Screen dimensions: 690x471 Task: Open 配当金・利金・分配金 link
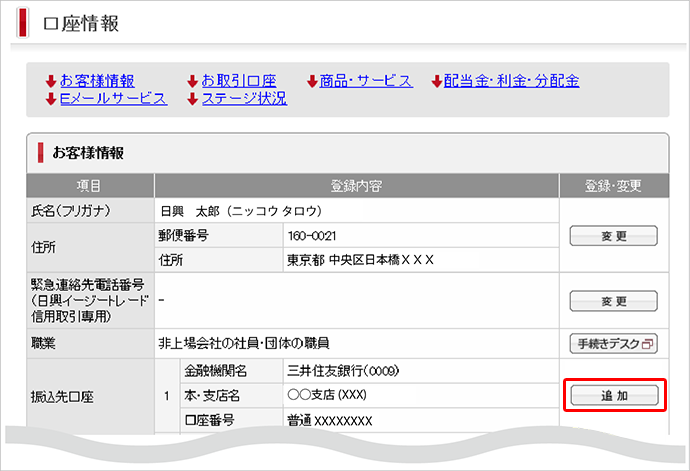pos(511,81)
